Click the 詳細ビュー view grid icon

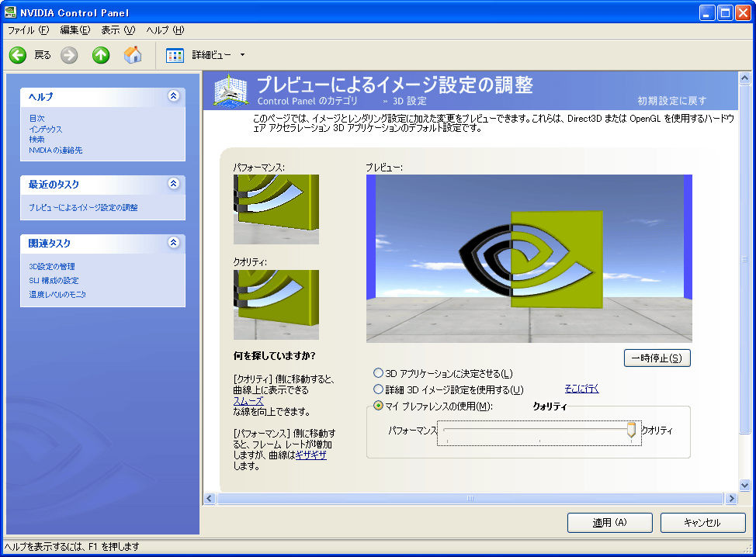pyautogui.click(x=175, y=55)
